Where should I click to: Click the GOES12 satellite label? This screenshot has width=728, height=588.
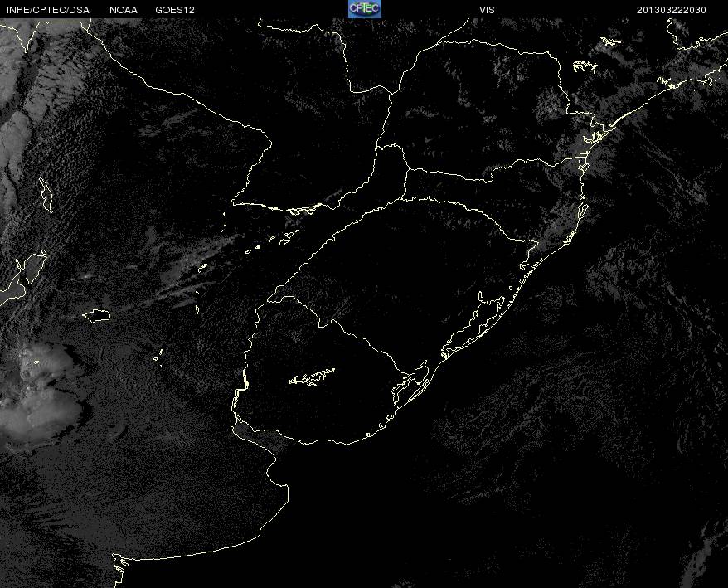coord(175,10)
